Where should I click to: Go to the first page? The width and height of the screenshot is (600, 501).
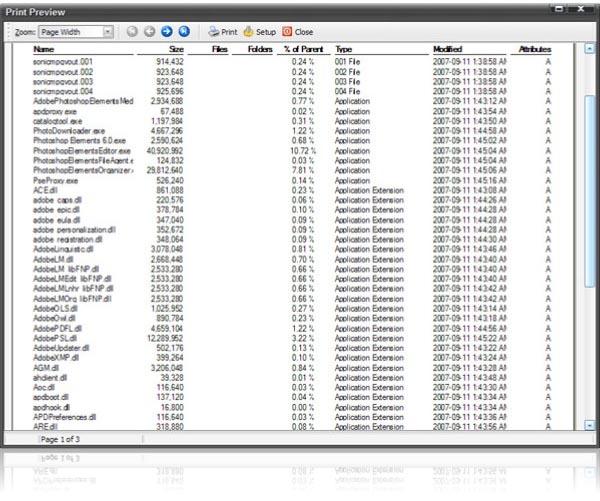[133, 32]
